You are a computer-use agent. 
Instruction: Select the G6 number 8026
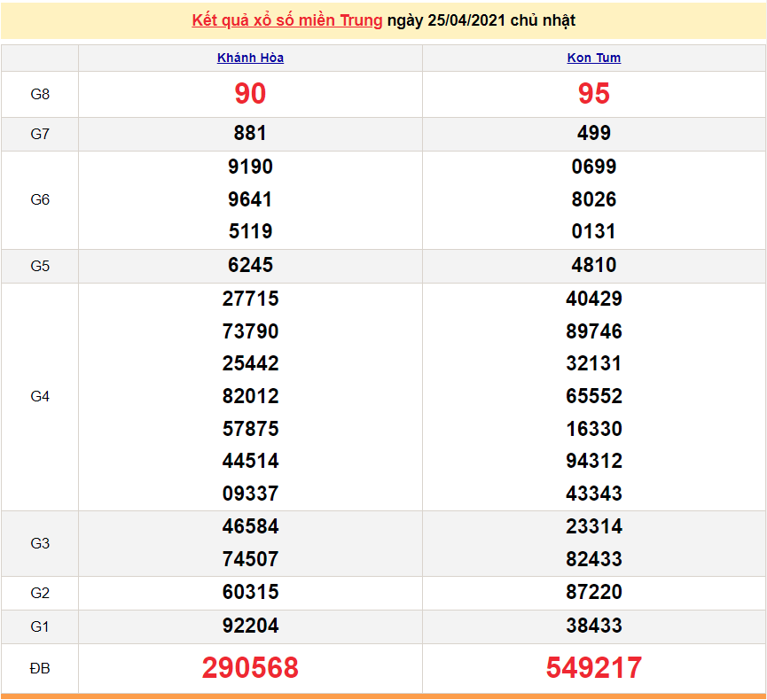(x=594, y=199)
